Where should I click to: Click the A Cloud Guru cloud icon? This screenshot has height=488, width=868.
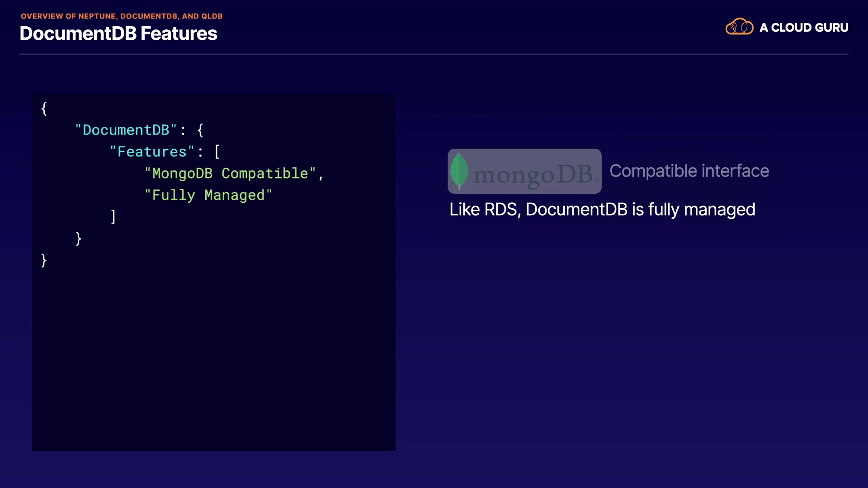pyautogui.click(x=739, y=27)
